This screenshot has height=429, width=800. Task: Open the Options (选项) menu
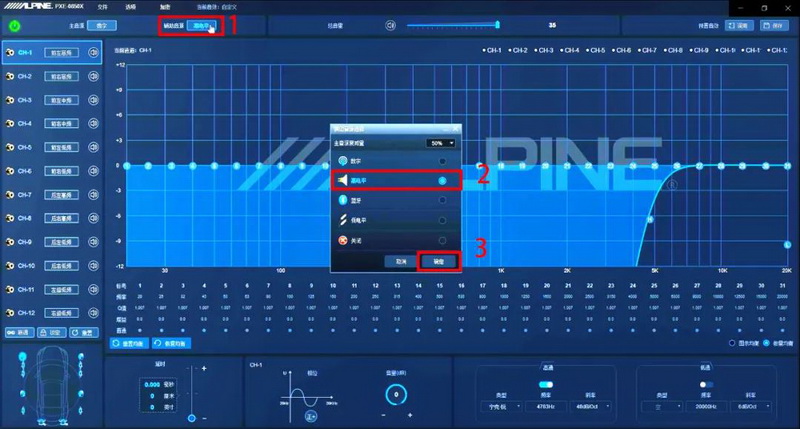[131, 7]
